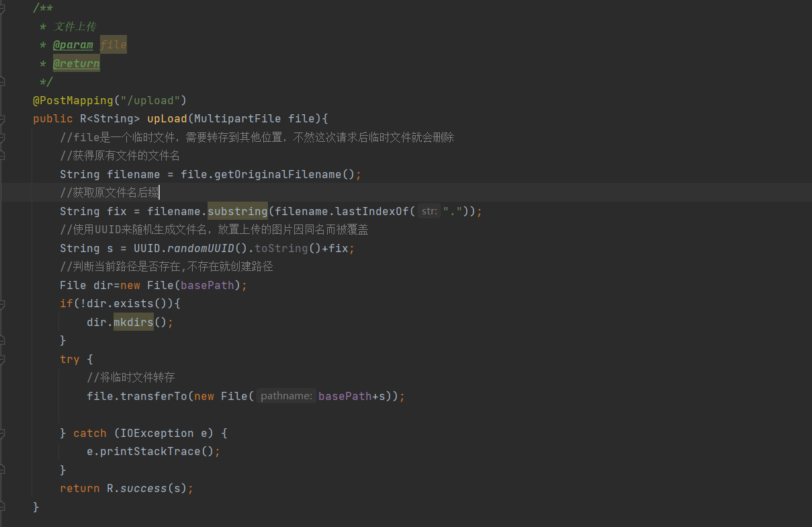Collapse the if(!dir.exists()) block fold marker
Viewport: 812px width, 527px height.
(x=2, y=304)
